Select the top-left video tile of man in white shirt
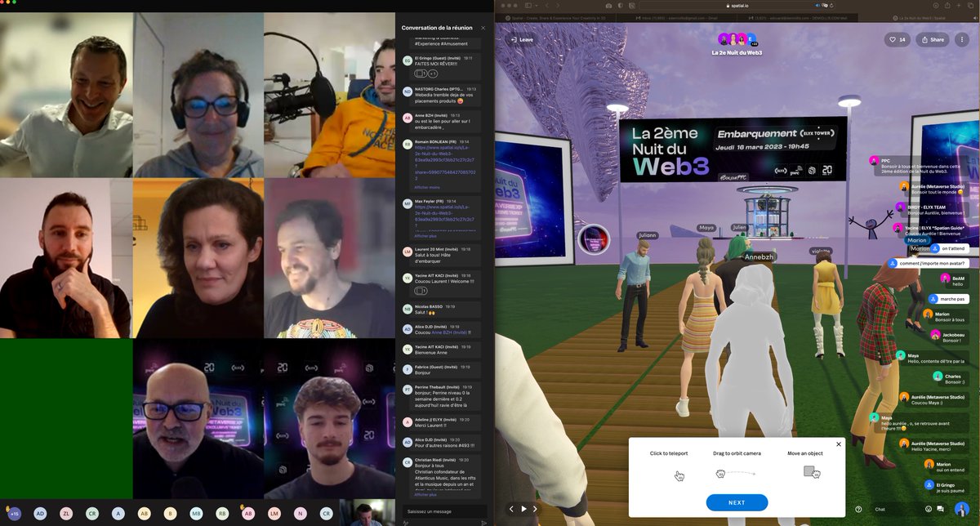This screenshot has width=980, height=526. click(66, 95)
